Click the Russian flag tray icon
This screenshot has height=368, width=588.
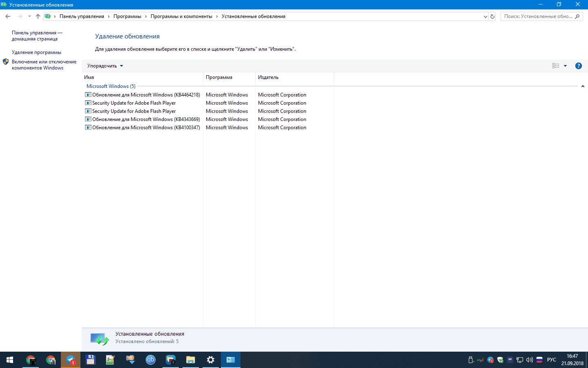coord(539,360)
